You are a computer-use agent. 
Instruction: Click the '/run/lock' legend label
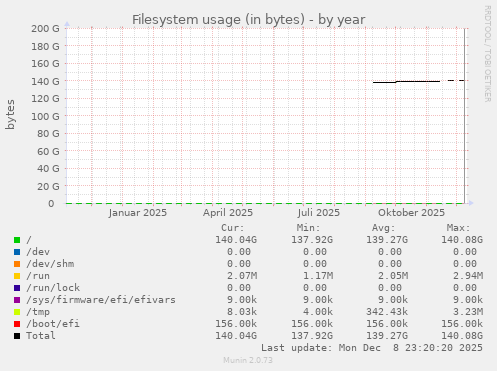tap(53, 288)
